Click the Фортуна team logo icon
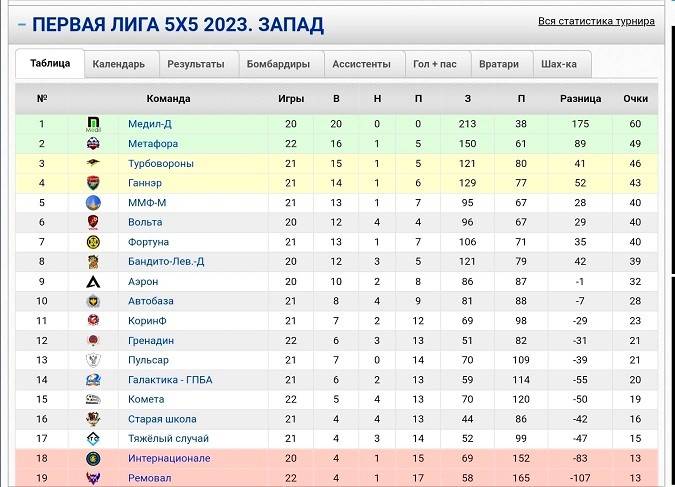This screenshot has width=675, height=487. [x=93, y=242]
